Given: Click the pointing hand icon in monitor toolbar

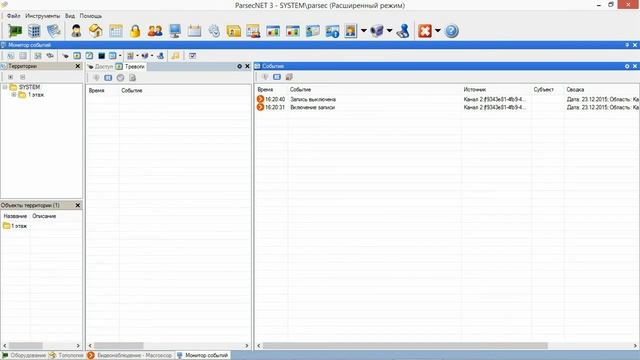Looking at the screenshot, I should (65, 56).
